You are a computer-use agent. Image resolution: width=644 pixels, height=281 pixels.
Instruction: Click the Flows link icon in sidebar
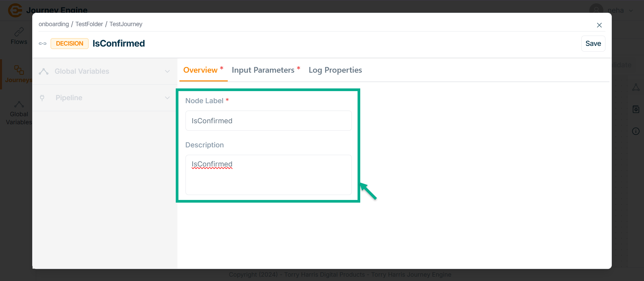[x=19, y=32]
